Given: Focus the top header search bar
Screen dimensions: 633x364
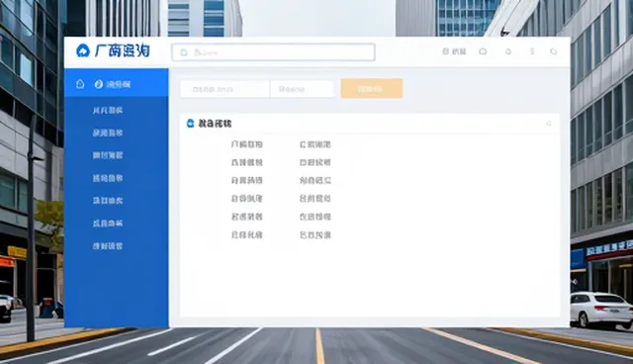Looking at the screenshot, I should click(273, 52).
